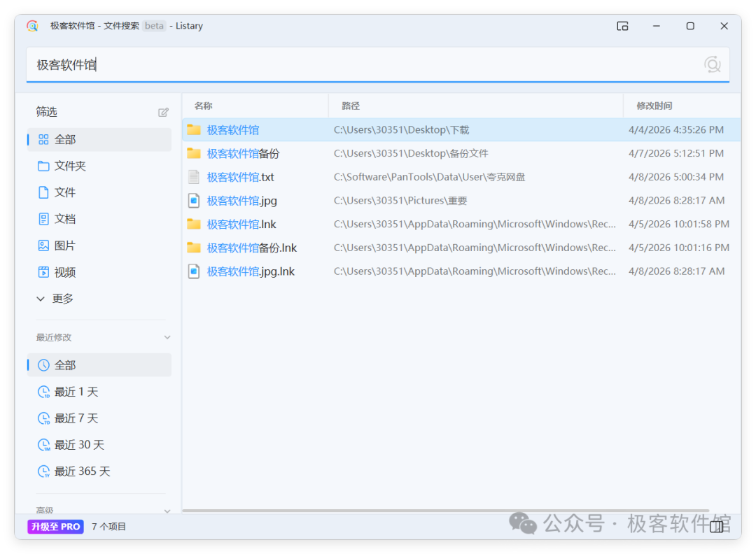Click grid icon beside 全部 filter
The height and width of the screenshot is (554, 756).
[x=43, y=140]
